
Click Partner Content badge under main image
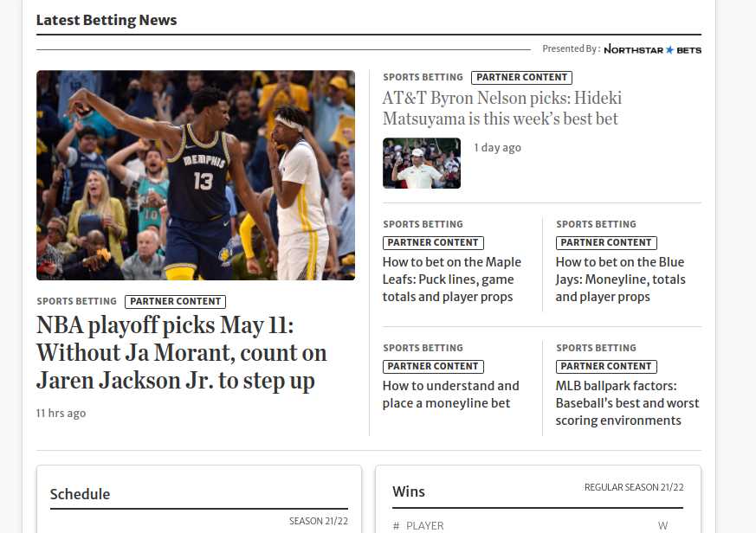click(176, 302)
